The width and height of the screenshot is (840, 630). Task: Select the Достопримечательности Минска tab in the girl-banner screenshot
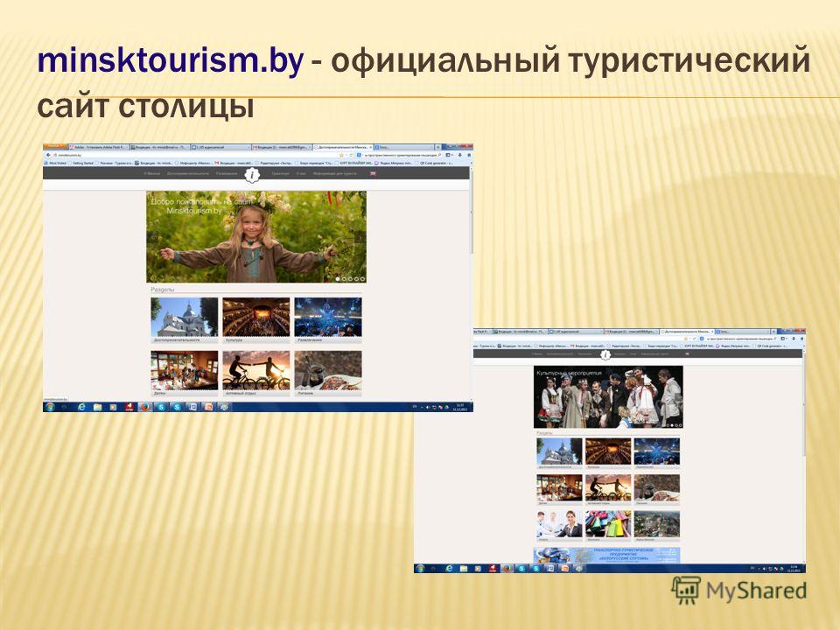(x=343, y=147)
